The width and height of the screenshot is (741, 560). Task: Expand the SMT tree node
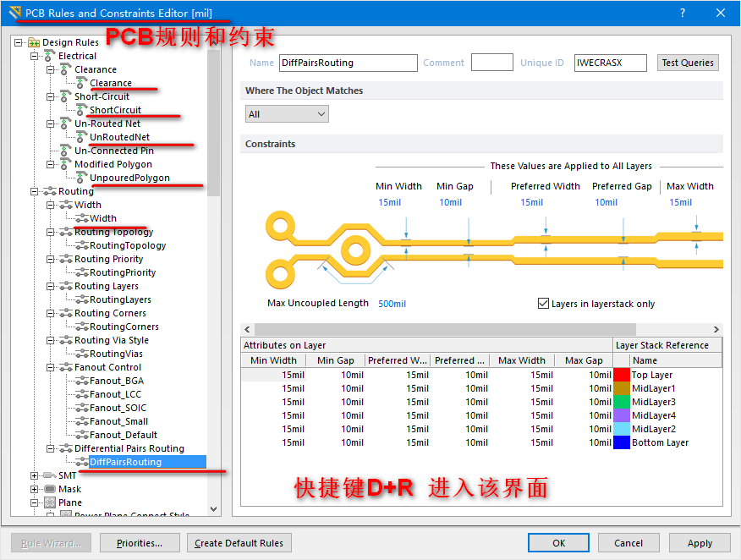[35, 475]
